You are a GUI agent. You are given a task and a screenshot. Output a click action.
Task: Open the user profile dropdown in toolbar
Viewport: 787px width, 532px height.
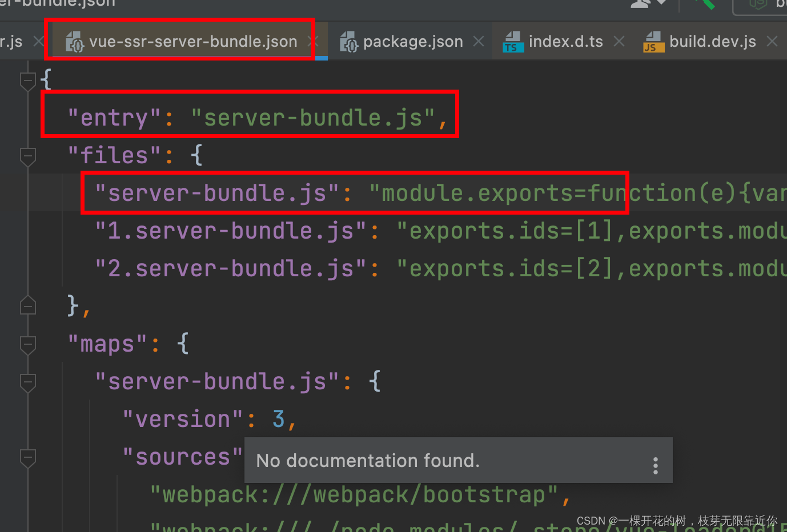click(x=648, y=3)
